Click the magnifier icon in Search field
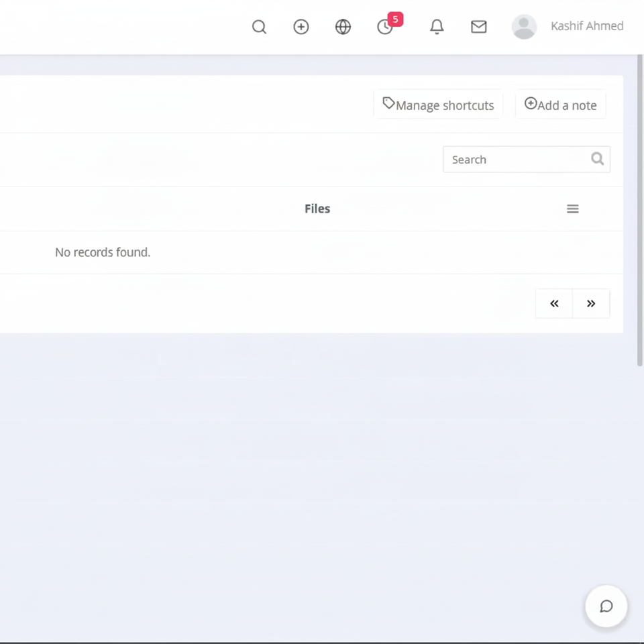The image size is (644, 644). tap(597, 158)
